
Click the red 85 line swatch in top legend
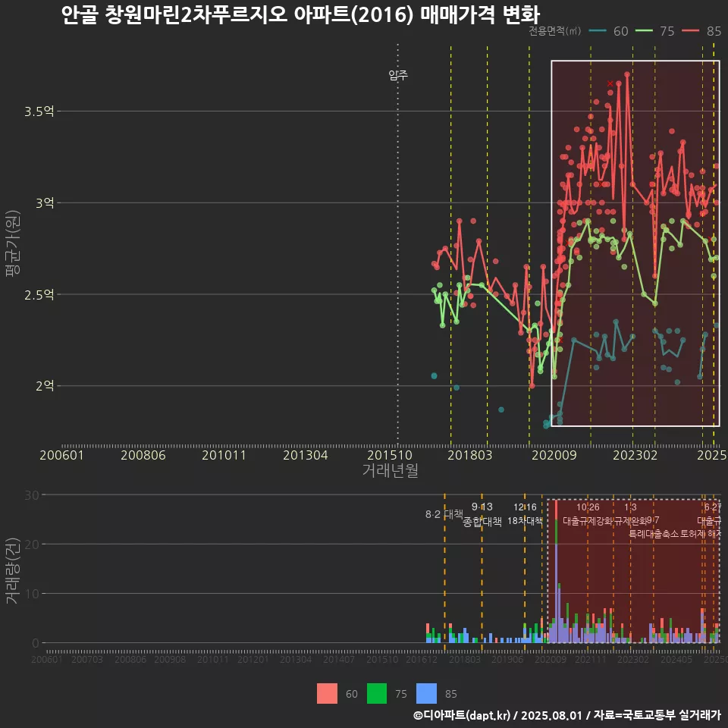pos(690,31)
